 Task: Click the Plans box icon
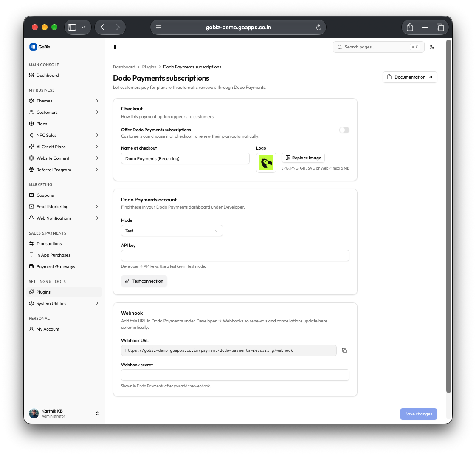[x=31, y=124]
